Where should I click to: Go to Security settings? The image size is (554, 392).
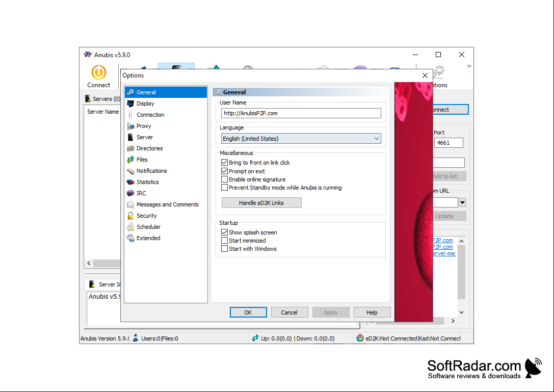coord(166,216)
